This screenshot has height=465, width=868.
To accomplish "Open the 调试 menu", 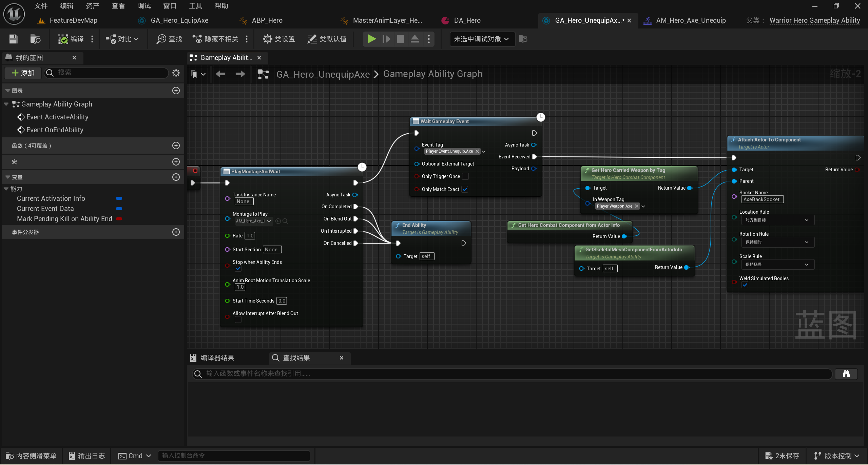I will tap(144, 6).
